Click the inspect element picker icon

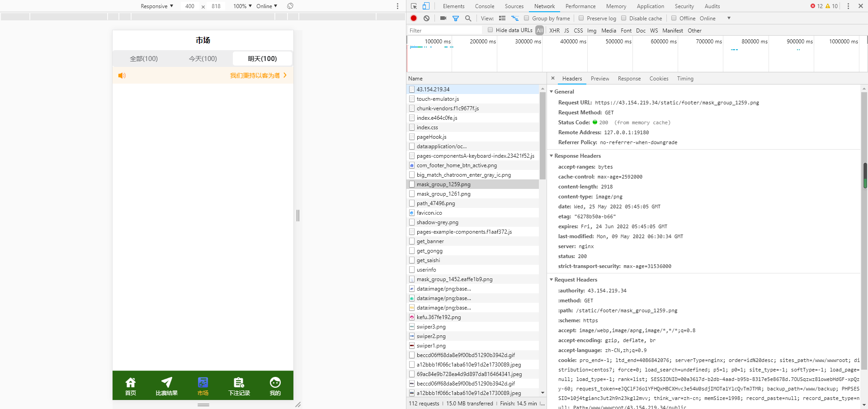pos(414,6)
